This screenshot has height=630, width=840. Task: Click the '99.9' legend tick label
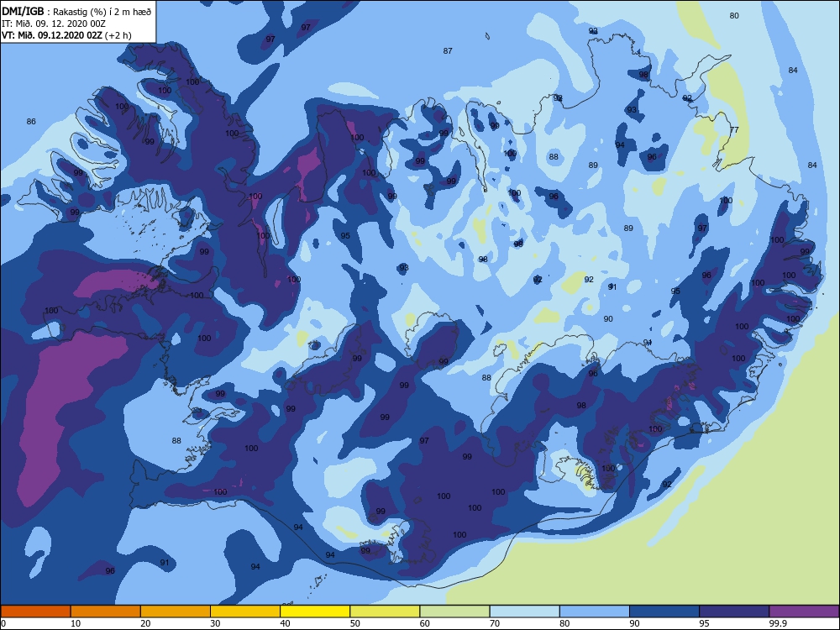click(777, 623)
